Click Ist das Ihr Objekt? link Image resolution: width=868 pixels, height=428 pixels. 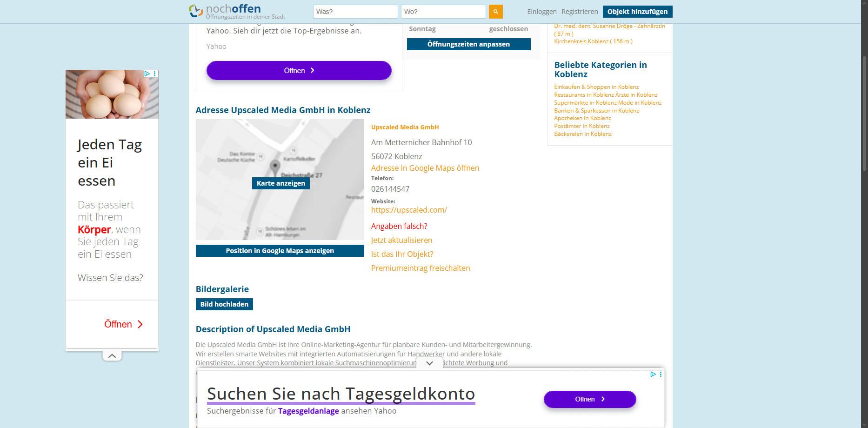pos(402,254)
